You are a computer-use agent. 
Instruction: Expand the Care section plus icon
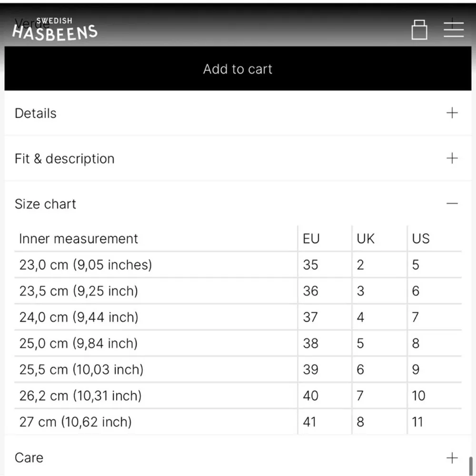point(452,458)
